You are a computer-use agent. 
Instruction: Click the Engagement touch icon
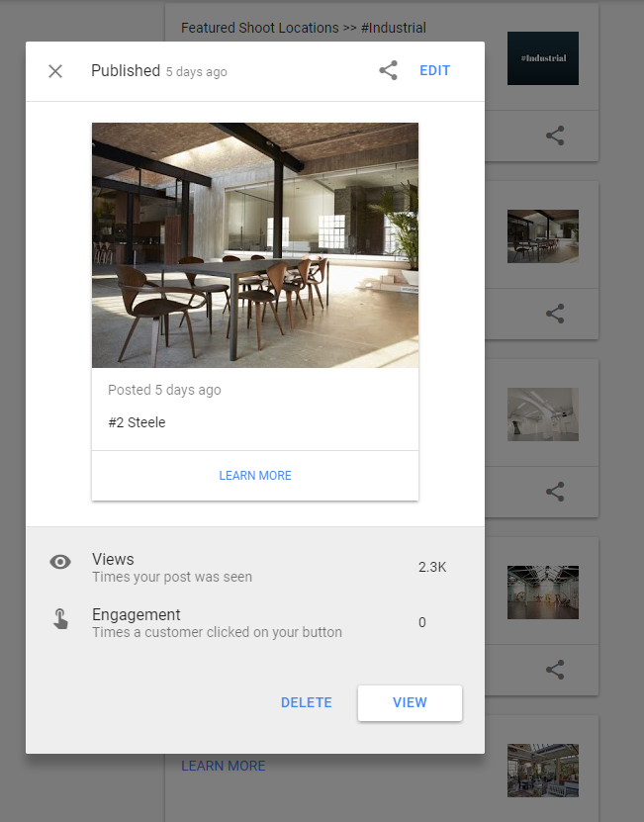coord(60,618)
